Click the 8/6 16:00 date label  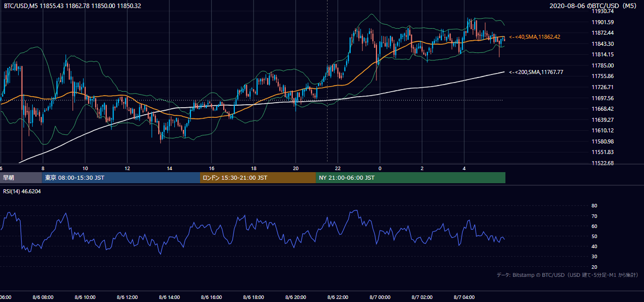coord(212,297)
